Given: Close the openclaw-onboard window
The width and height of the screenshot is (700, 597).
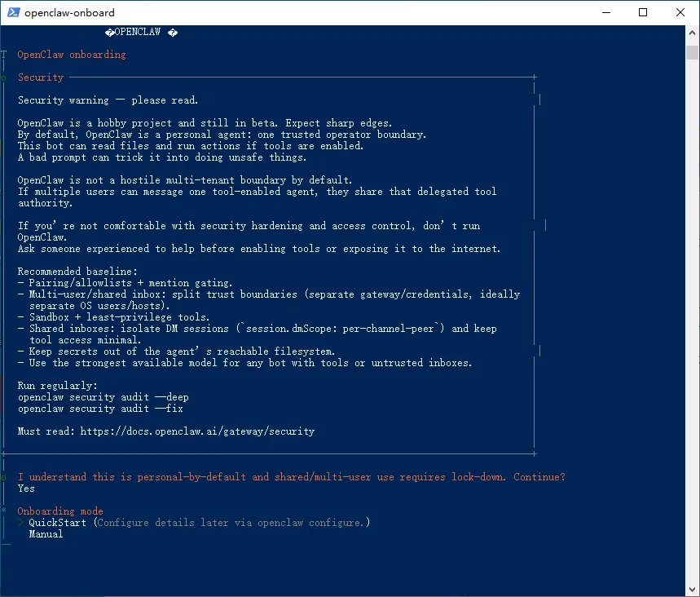Looking at the screenshot, I should coord(680,12).
